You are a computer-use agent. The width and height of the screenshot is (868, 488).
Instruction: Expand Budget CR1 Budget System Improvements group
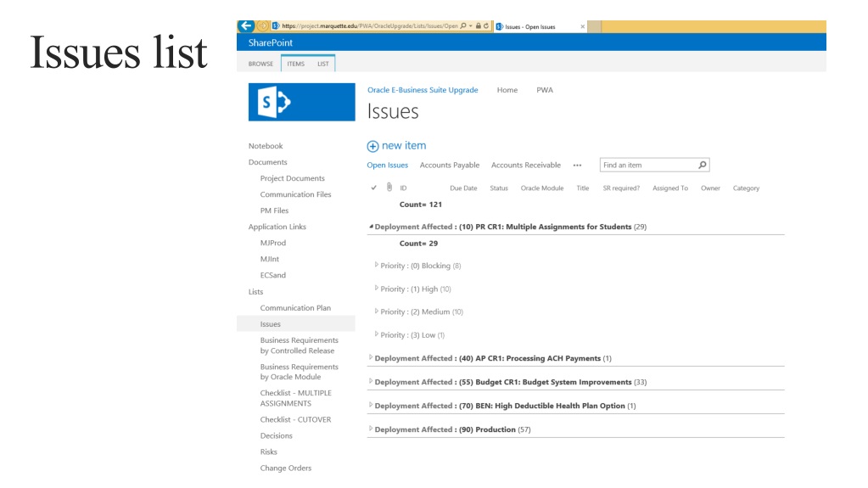tap(371, 382)
